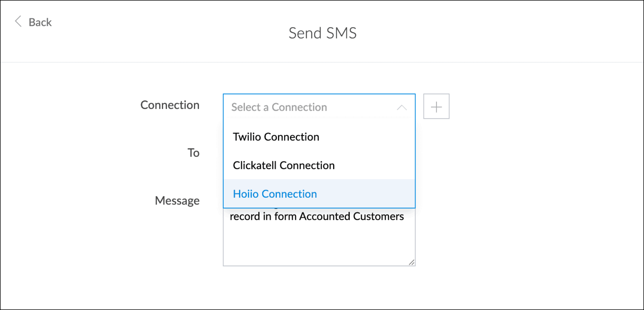Select the Clickatell Connection option
This screenshot has width=644, height=310.
pyautogui.click(x=319, y=165)
